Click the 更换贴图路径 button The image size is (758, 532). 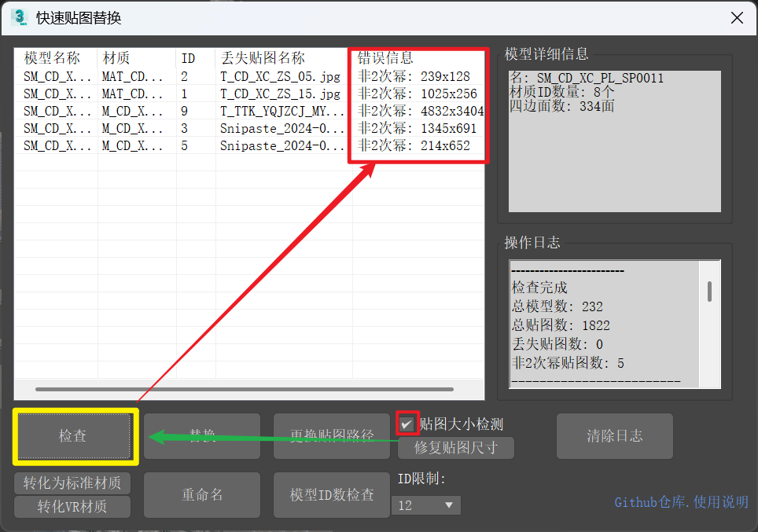(332, 435)
